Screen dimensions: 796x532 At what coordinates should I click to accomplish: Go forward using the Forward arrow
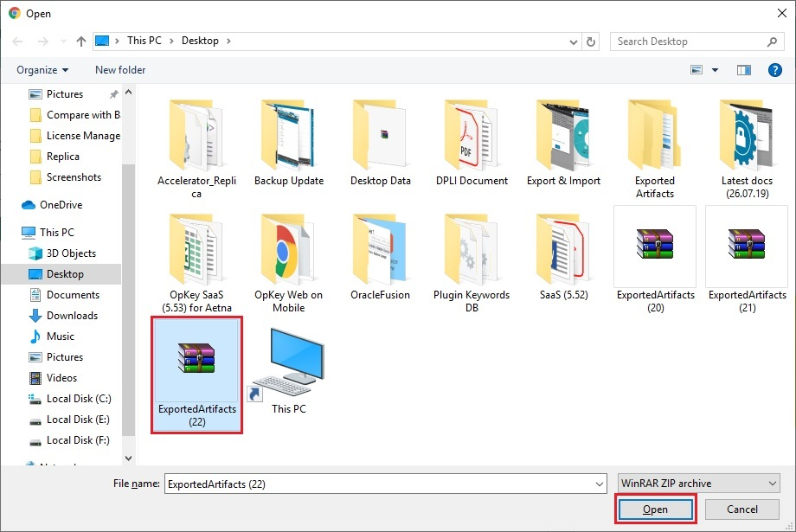point(43,42)
